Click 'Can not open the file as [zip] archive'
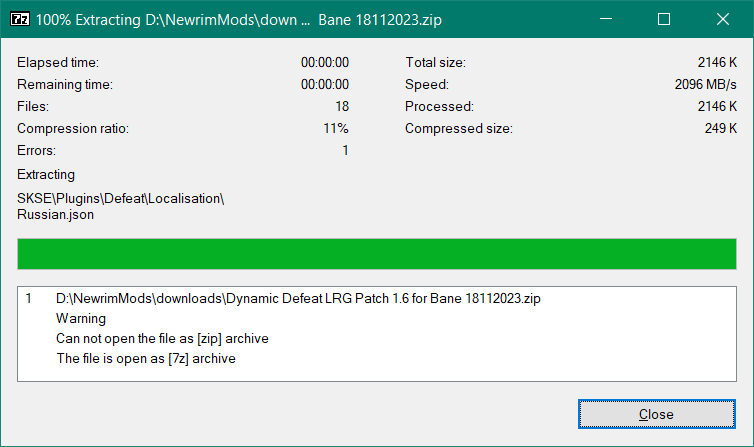This screenshot has width=754, height=447. (x=162, y=338)
